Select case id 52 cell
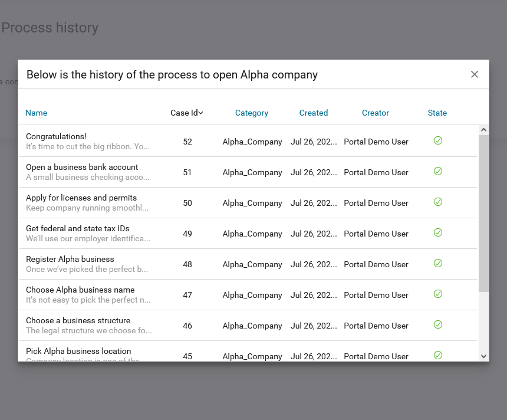This screenshot has width=507, height=420. click(187, 142)
